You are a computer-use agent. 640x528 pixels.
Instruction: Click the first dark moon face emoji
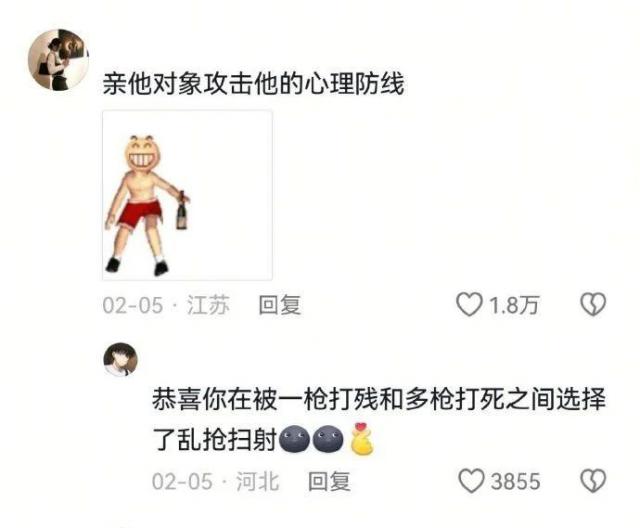click(x=294, y=439)
